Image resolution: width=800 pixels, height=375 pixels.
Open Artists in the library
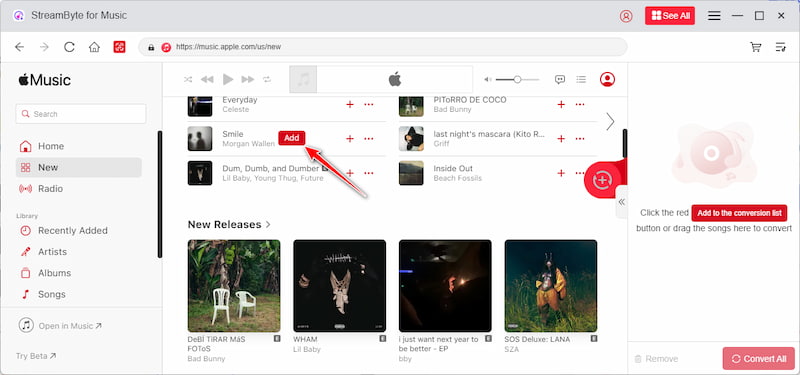[x=79, y=252]
